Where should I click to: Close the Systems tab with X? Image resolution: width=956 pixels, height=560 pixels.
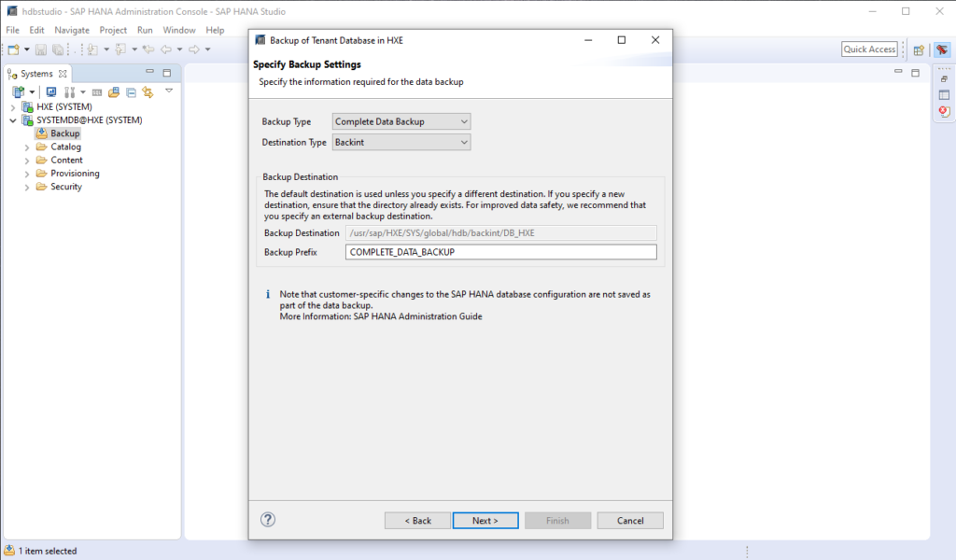point(63,74)
